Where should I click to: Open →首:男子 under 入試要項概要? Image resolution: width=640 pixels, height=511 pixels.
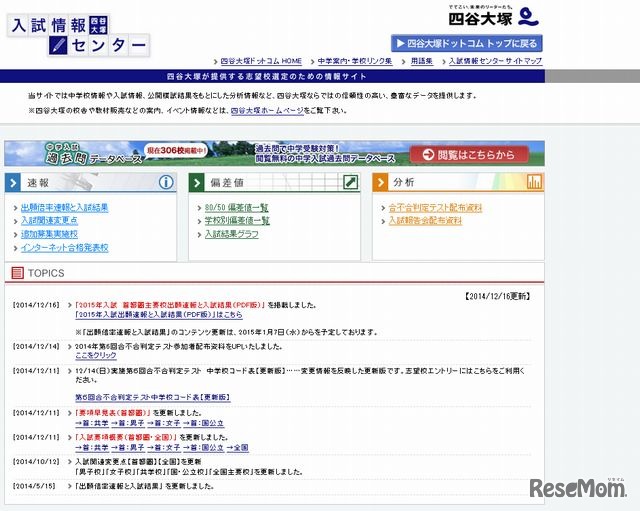click(x=128, y=448)
